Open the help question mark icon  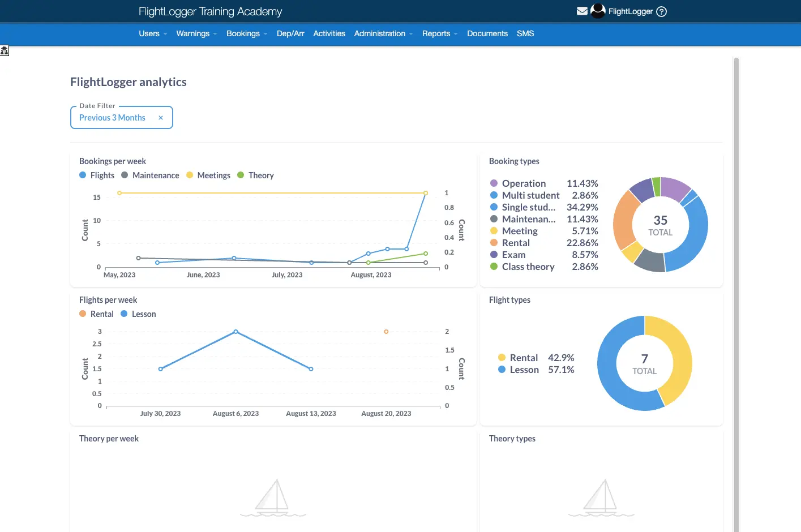click(x=661, y=11)
